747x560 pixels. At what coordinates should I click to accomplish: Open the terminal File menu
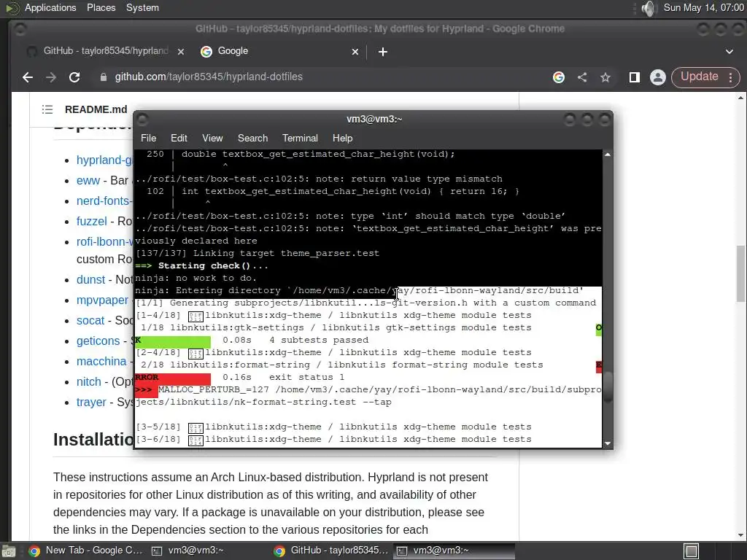pyautogui.click(x=148, y=138)
